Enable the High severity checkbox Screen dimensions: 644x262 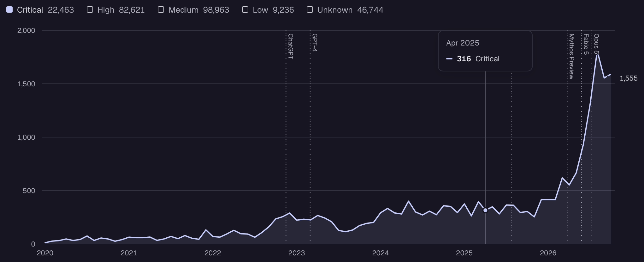click(x=90, y=10)
